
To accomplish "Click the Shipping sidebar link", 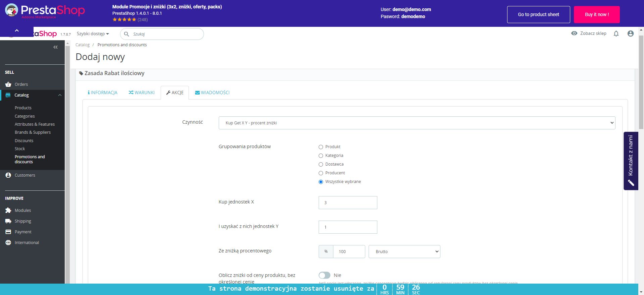I will point(23,221).
